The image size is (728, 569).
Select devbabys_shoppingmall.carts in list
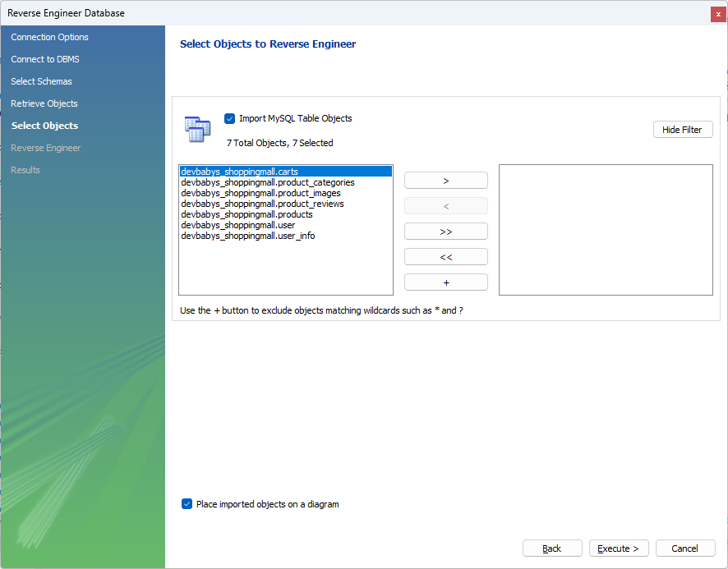click(x=286, y=172)
